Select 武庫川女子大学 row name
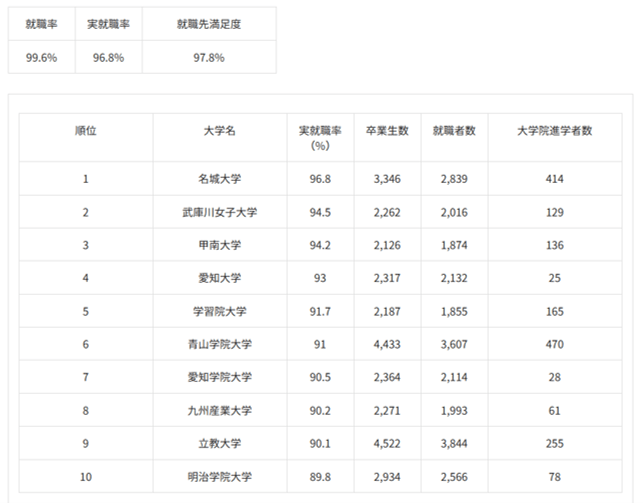The height and width of the screenshot is (503, 643). pyautogui.click(x=220, y=212)
